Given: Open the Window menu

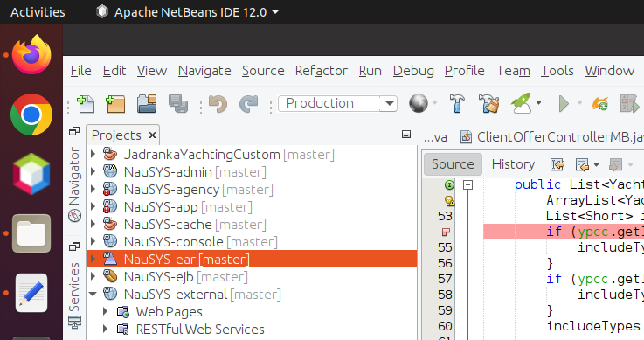Looking at the screenshot, I should 610,71.
